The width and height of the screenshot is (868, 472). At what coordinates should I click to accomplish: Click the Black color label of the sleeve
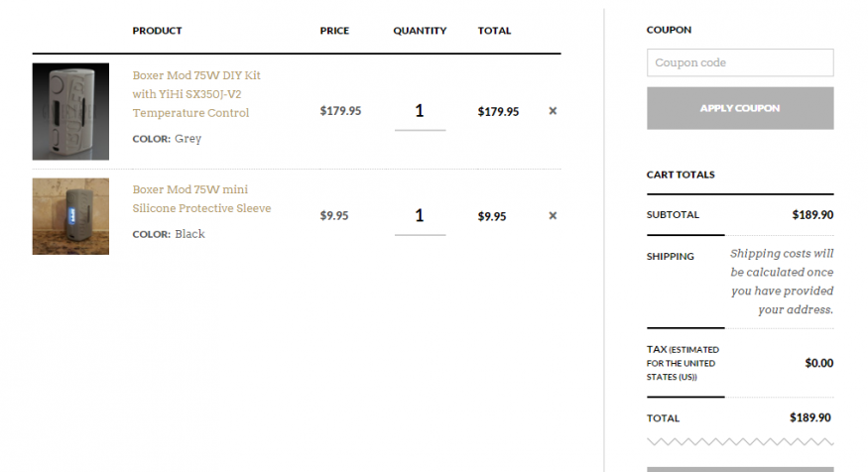coord(189,234)
